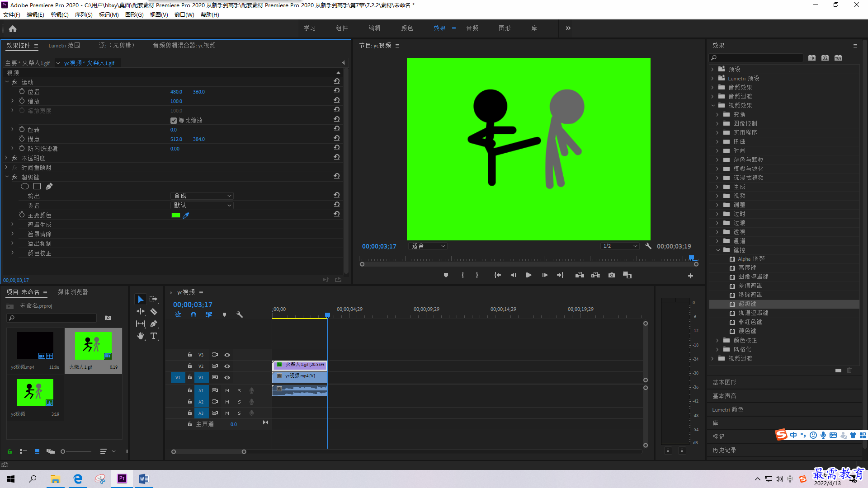Viewport: 868px width, 488px height.
Task: Switch to the Audio workspace tab
Action: coord(472,28)
